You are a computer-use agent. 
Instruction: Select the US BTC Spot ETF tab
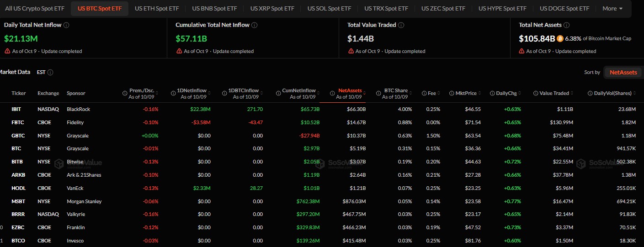(x=100, y=9)
